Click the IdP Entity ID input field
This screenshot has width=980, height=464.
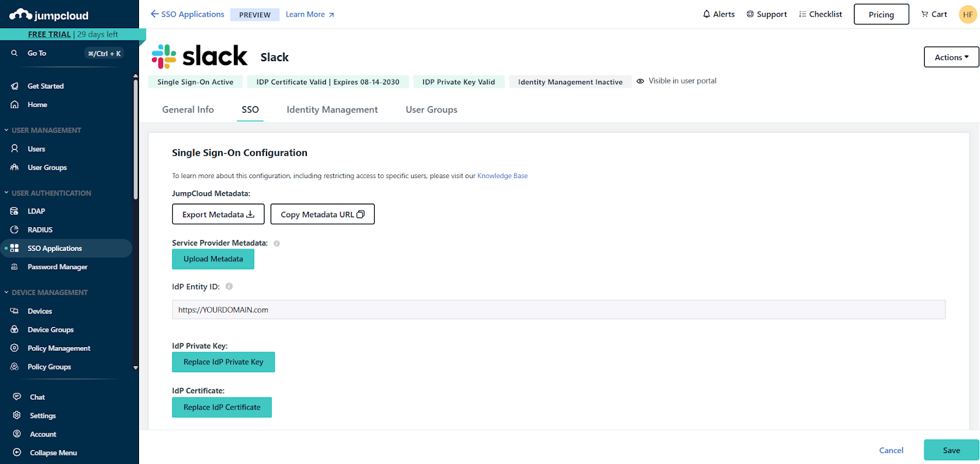559,310
